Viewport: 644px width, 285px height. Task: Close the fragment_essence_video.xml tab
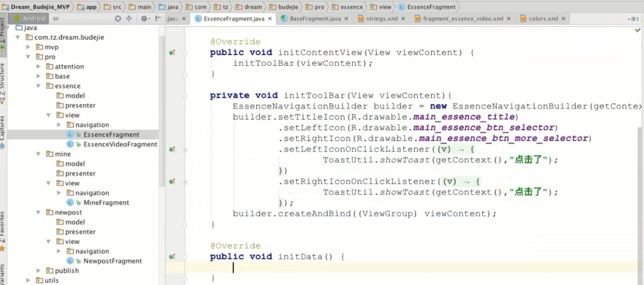tap(509, 19)
